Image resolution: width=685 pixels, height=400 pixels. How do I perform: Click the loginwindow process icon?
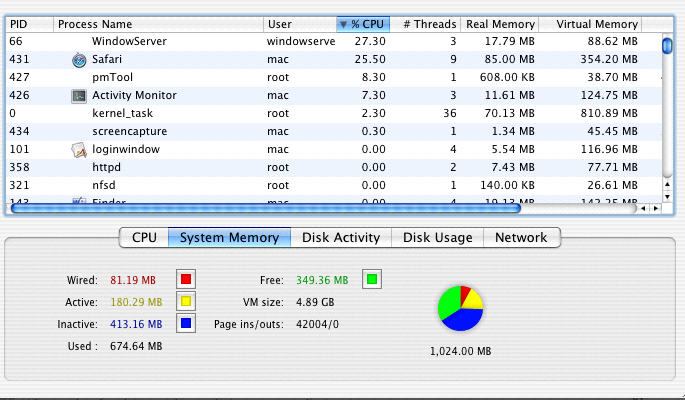tap(79, 150)
